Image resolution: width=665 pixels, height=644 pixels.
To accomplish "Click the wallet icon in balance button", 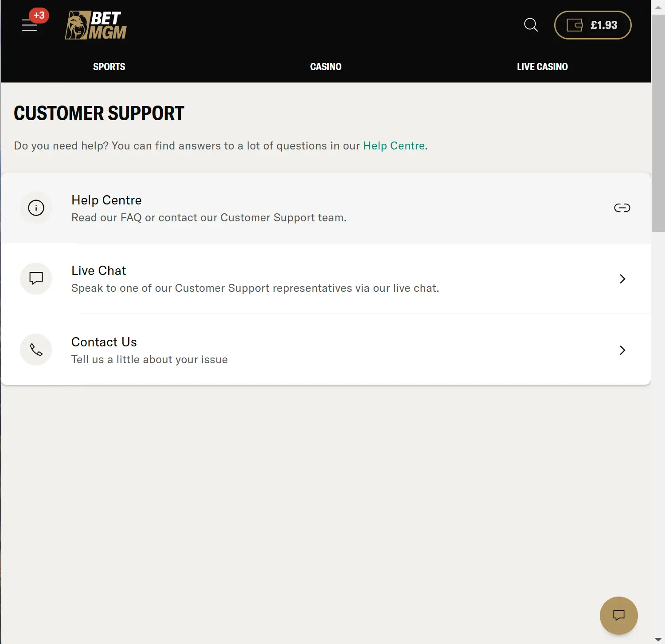I will (575, 25).
